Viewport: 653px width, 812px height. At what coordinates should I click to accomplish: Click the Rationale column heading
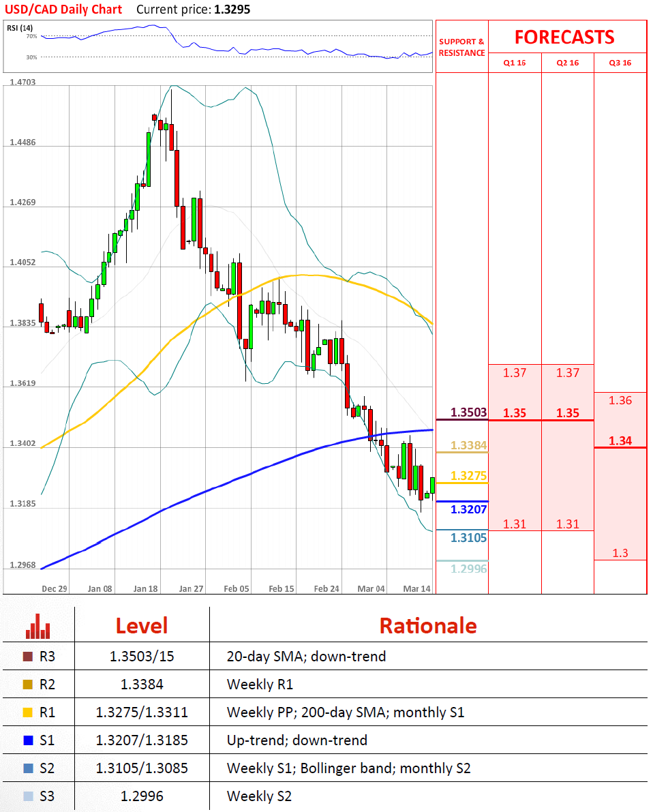point(428,626)
